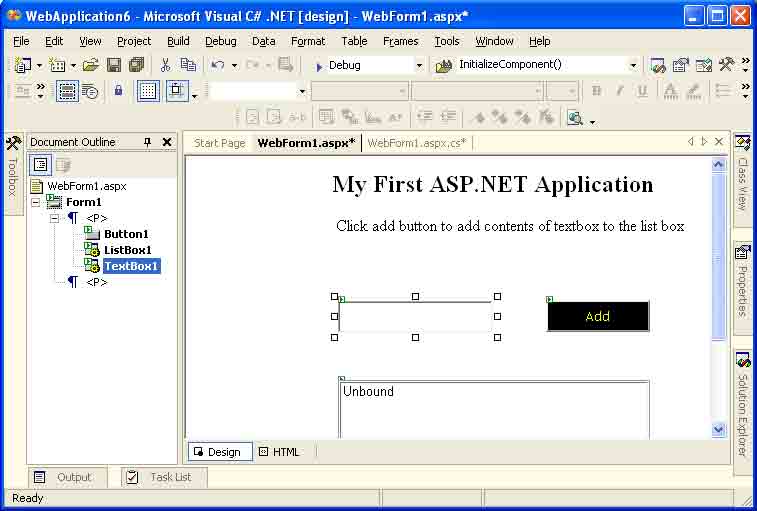
Task: Click the Bold formatting icon
Action: (597, 91)
